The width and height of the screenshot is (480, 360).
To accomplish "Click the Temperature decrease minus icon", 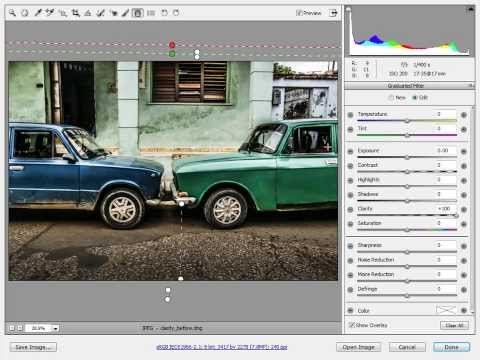I will tap(350, 115).
